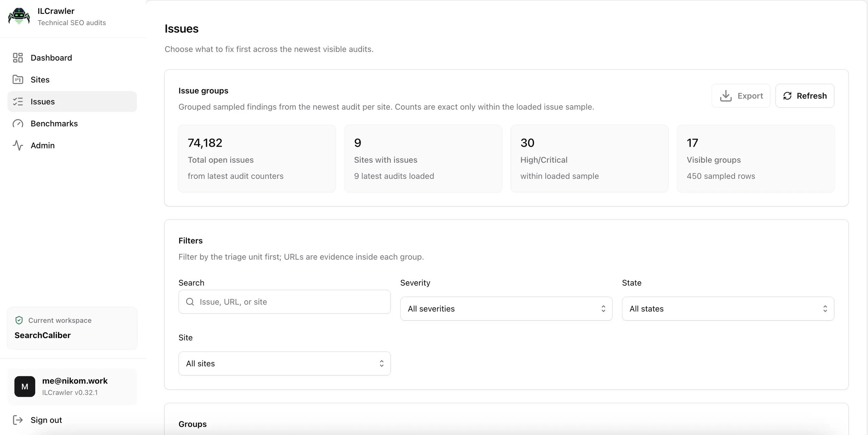Refresh the issue groups
The height and width of the screenshot is (435, 868).
click(805, 96)
